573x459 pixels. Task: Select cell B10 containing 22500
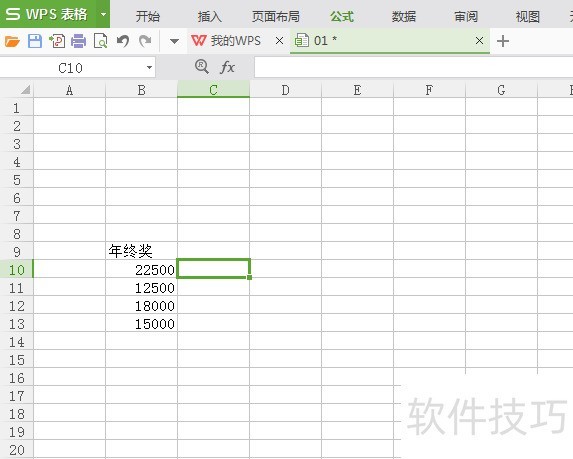pos(141,270)
